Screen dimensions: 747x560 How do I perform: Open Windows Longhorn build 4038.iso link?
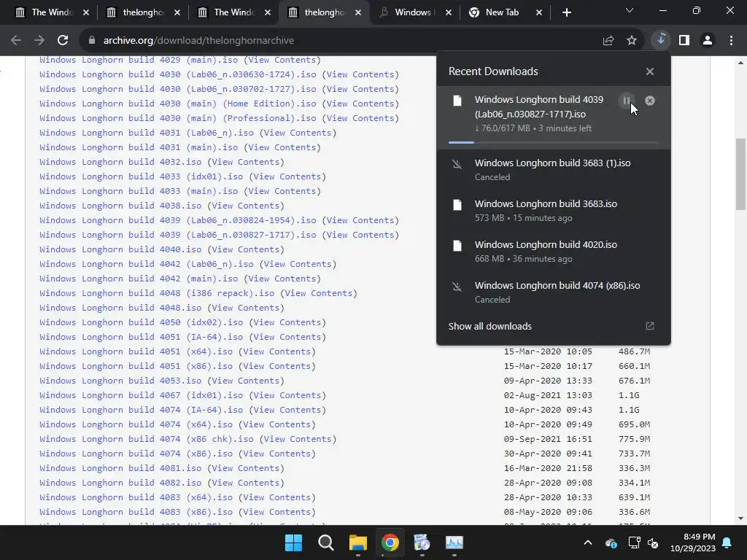click(x=120, y=206)
